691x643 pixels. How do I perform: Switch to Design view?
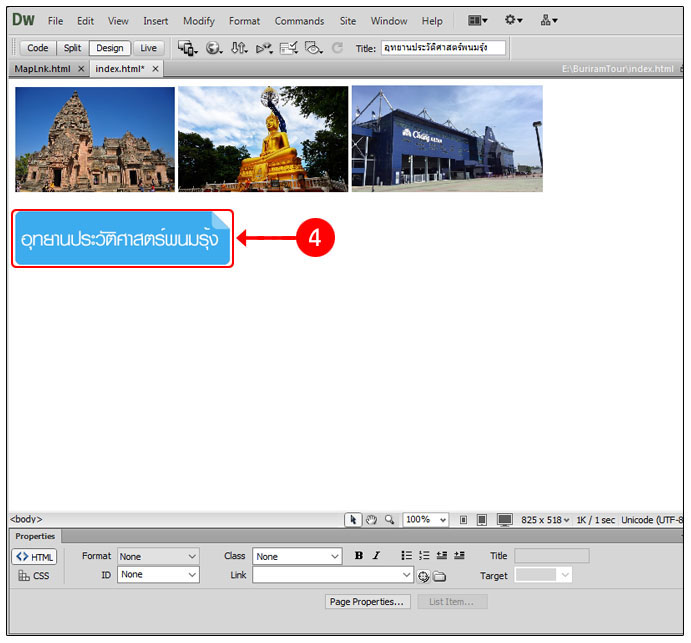109,48
